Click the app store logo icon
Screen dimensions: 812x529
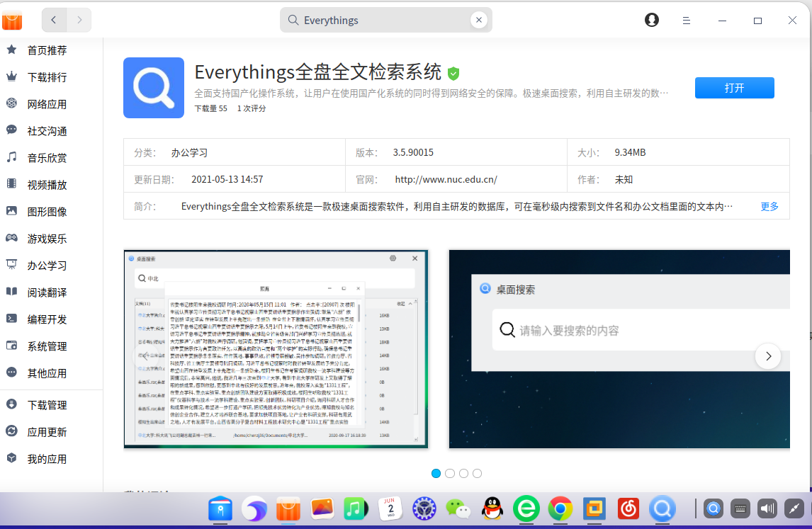(x=12, y=21)
